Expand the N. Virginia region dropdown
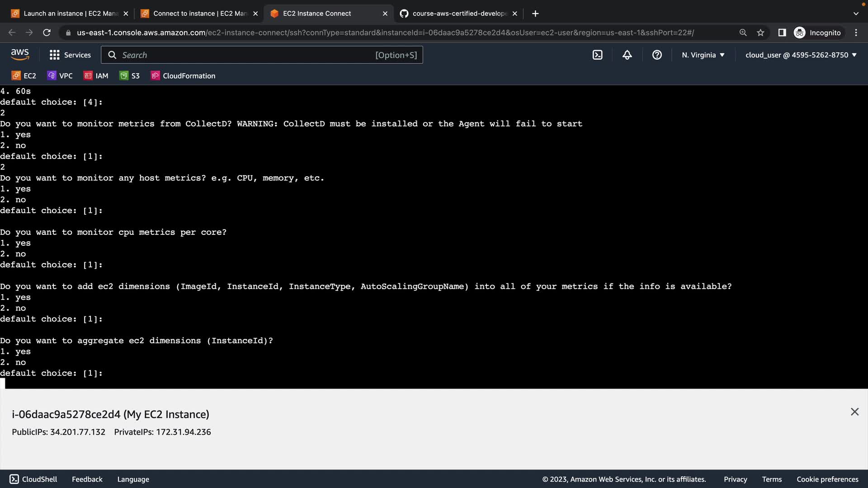The height and width of the screenshot is (488, 868). [703, 55]
